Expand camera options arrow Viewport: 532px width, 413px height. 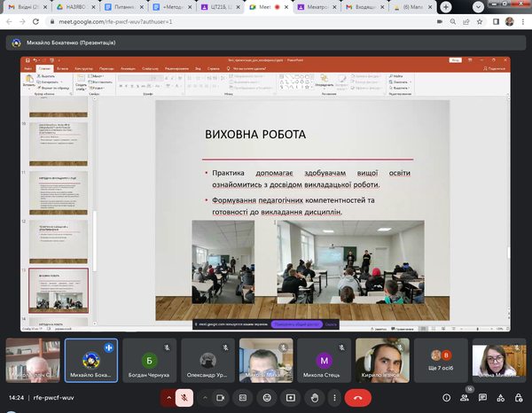(206, 399)
